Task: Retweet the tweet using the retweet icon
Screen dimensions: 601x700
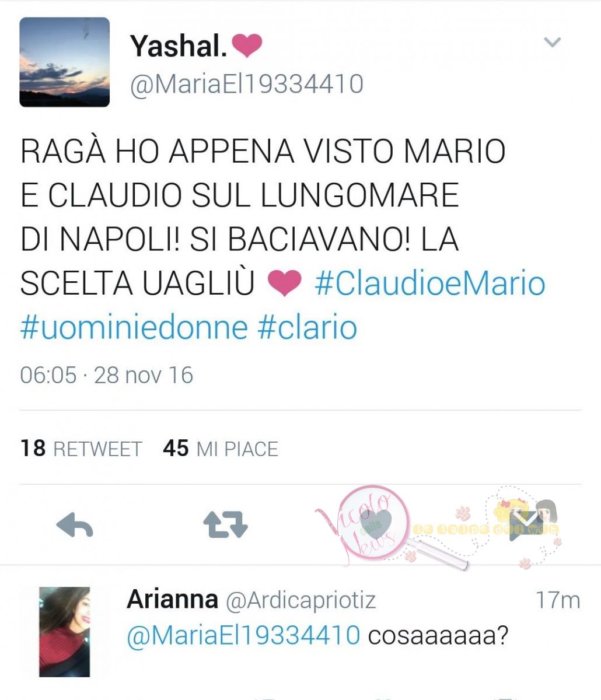Action: pos(225,524)
